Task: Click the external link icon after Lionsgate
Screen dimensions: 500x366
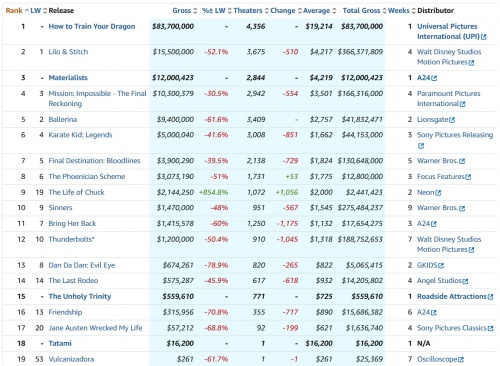Action: [452, 120]
